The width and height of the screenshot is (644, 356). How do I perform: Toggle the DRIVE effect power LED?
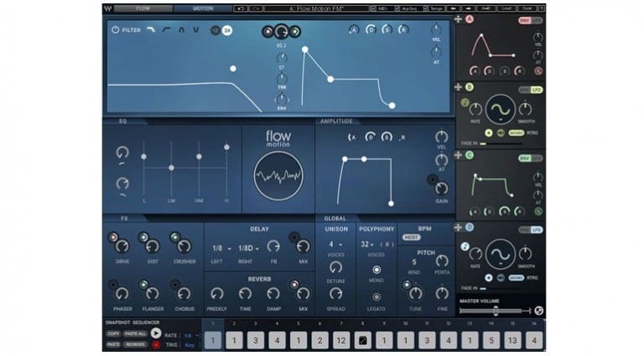coord(113,238)
